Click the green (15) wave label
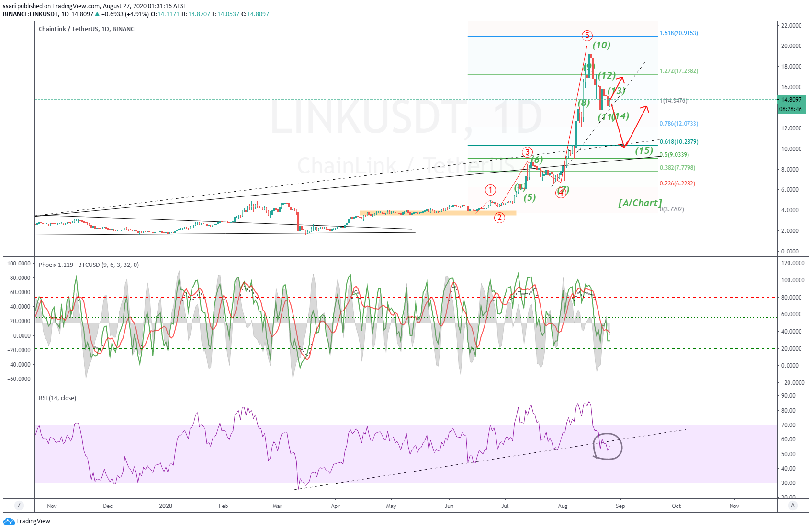 point(644,150)
